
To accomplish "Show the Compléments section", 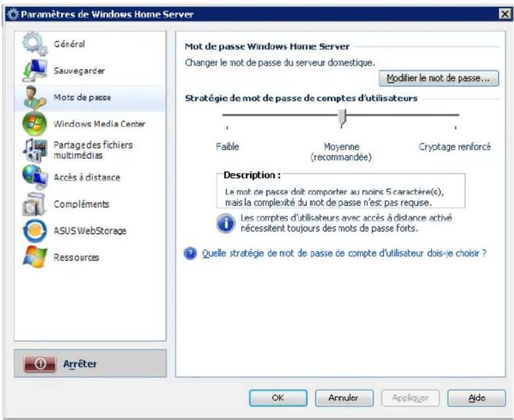I will (x=90, y=204).
